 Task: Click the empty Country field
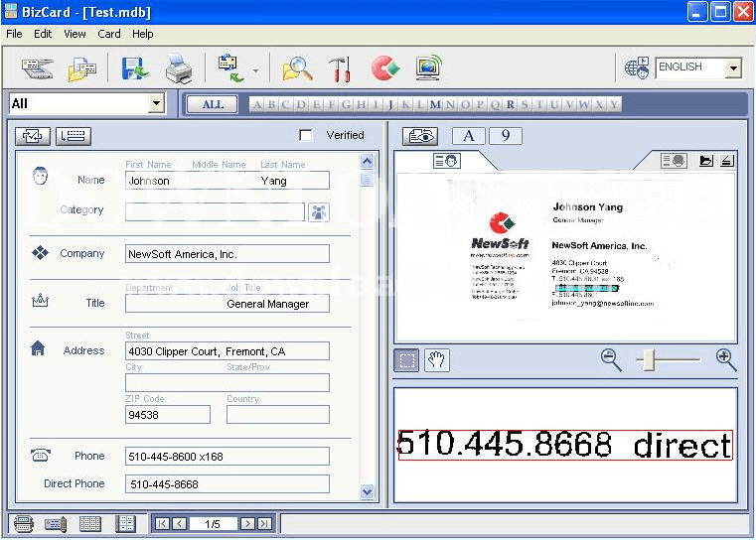coord(278,415)
